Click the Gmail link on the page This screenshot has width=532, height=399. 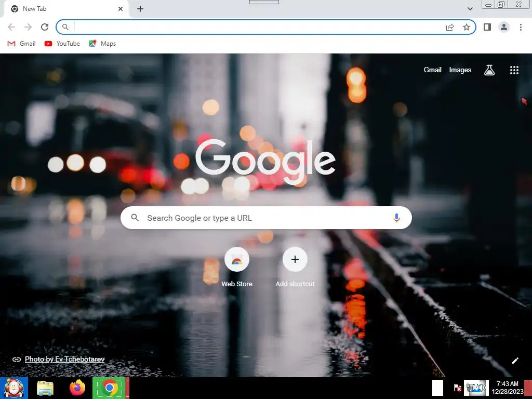(432, 70)
